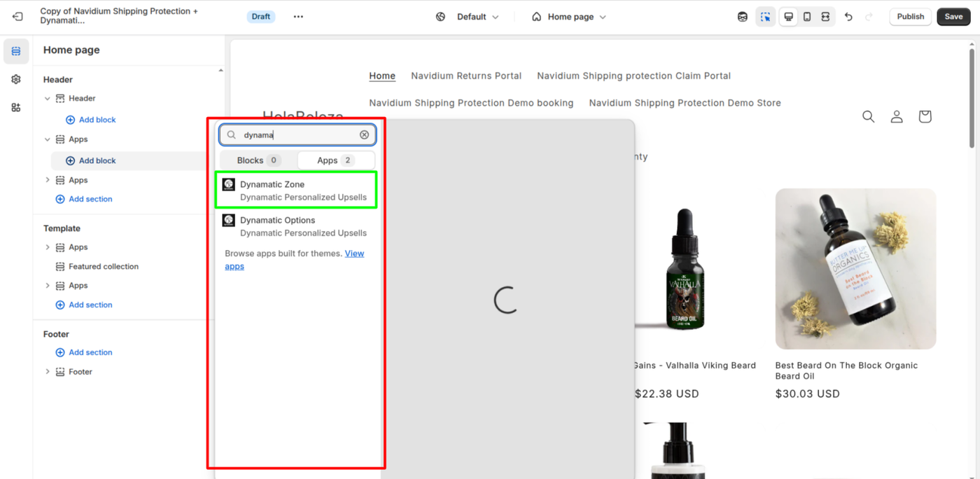Collapse the expanded Apps section in Header

click(48, 139)
